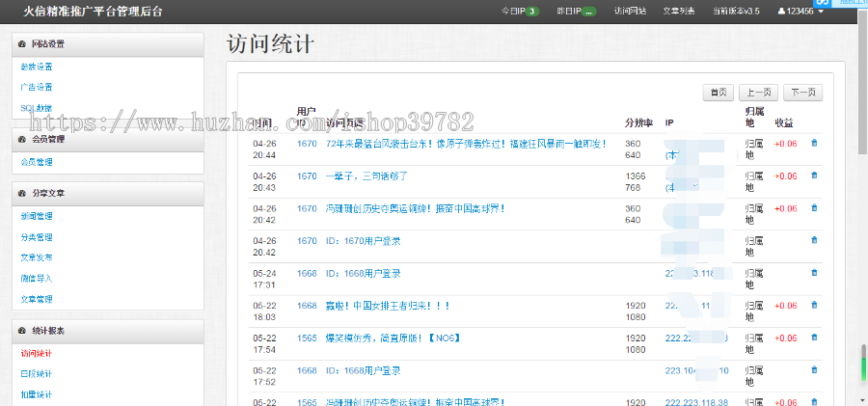Go to the 首页 first page button
This screenshot has width=868, height=406.
(x=718, y=93)
